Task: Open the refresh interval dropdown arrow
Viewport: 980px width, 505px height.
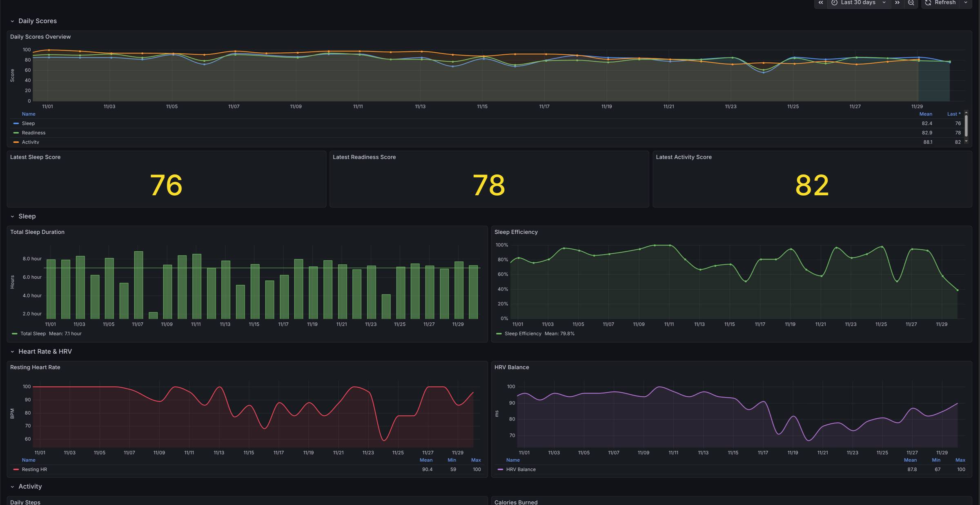Action: click(x=966, y=3)
